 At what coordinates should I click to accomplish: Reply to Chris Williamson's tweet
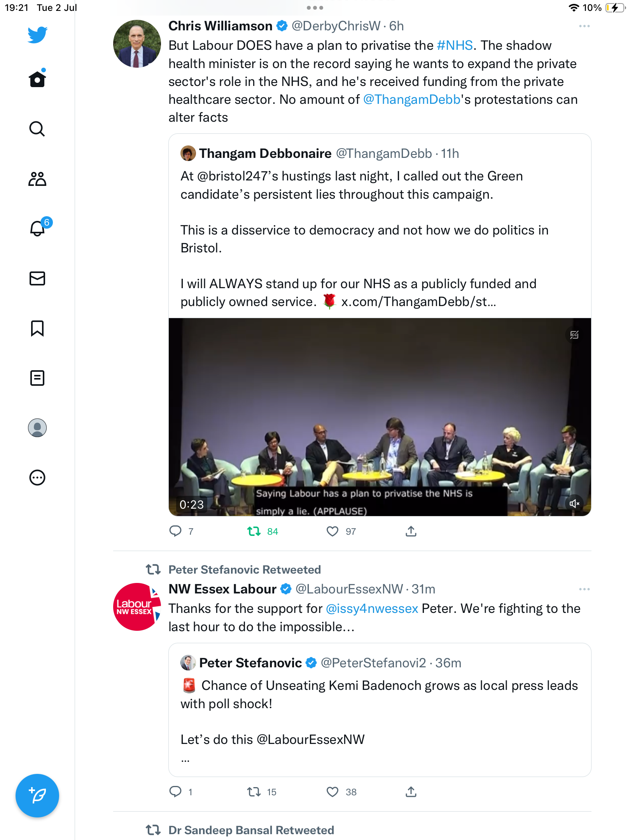point(175,531)
